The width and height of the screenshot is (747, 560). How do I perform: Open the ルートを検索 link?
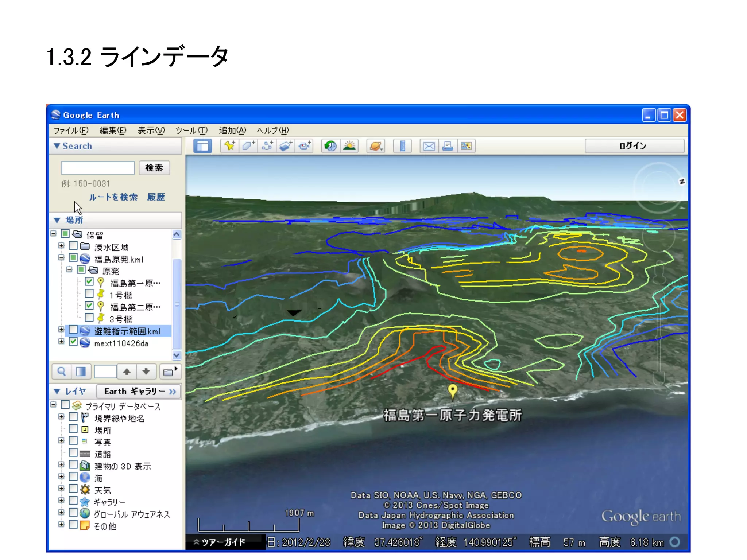pyautogui.click(x=113, y=197)
